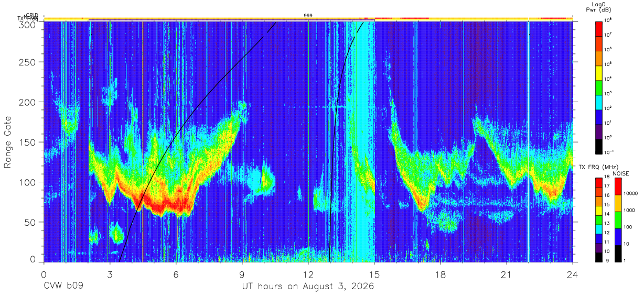This screenshot has height=297, width=644.
Task: Click the '3' tick on UT hours axis
Action: coord(110,274)
